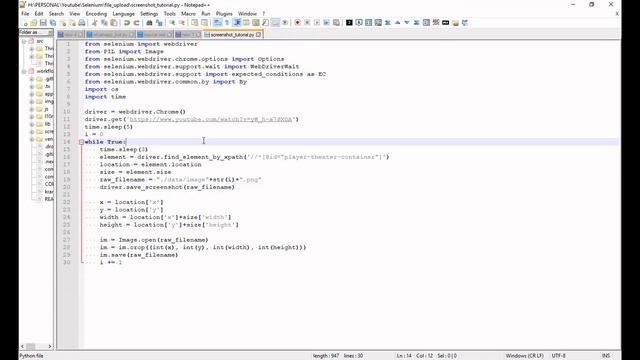
Task: Collapse the while True code fold marker
Action: coord(81,142)
